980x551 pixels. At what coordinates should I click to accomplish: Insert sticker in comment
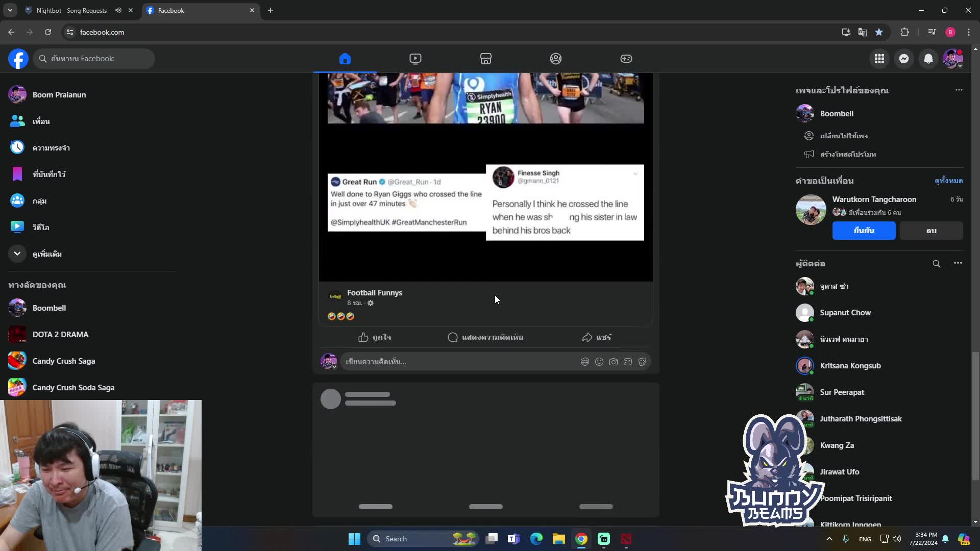coord(642,362)
